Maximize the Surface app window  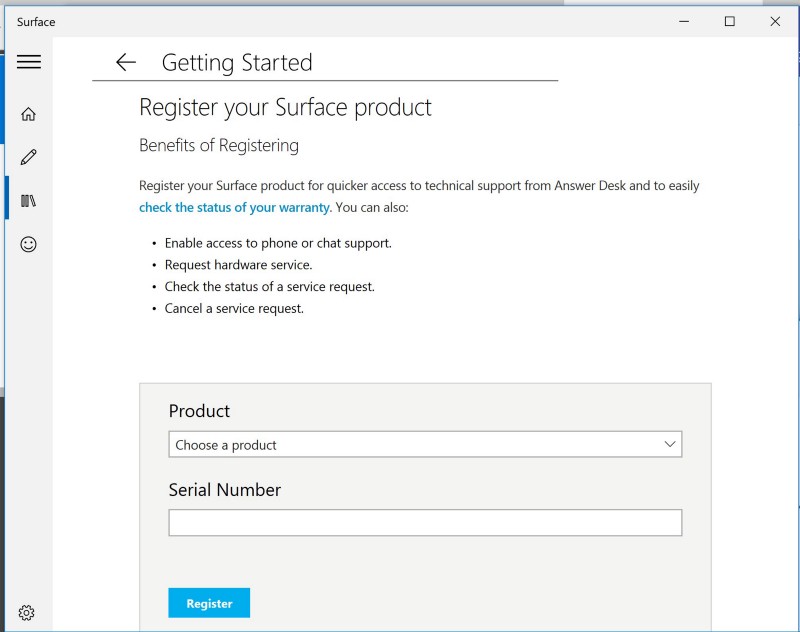click(x=730, y=21)
